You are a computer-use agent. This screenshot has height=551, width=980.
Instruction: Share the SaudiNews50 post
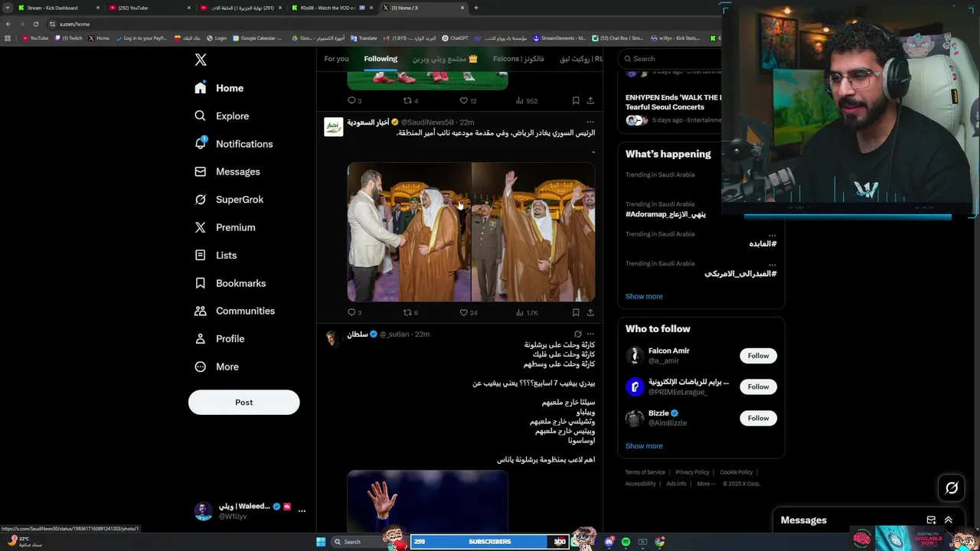[590, 312]
